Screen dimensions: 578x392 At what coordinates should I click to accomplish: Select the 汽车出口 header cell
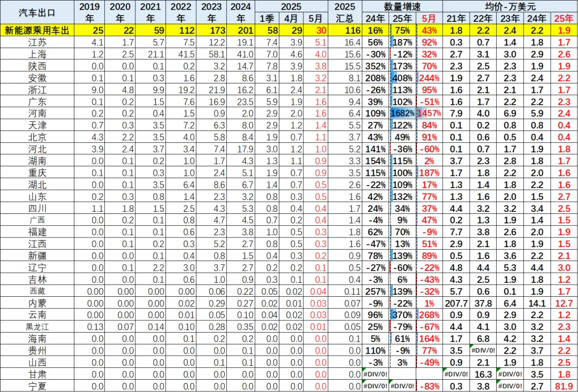pos(37,12)
